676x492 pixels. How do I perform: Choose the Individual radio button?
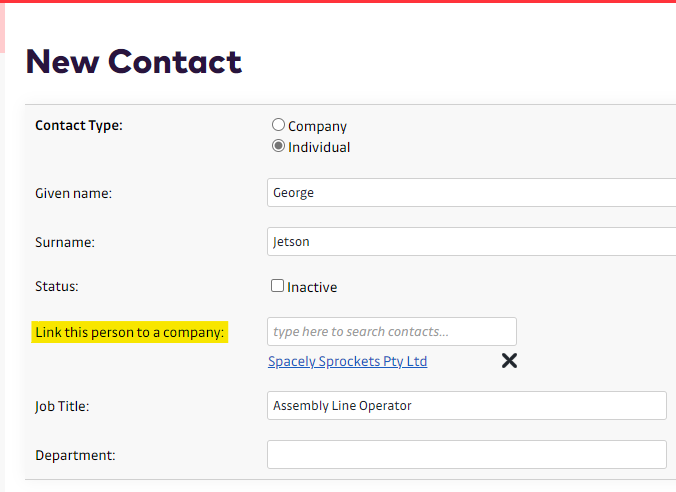click(x=278, y=146)
